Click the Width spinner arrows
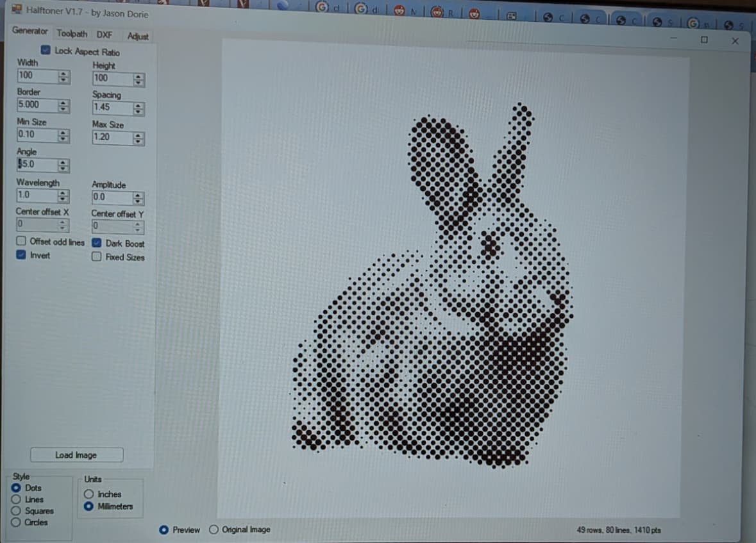Screen dimensions: 756x543 [x=63, y=76]
